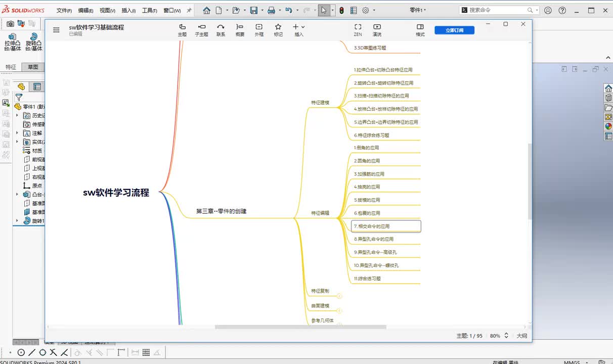Open the save dropdown arrow in SolidWorks
The height and width of the screenshot is (364, 613).
pos(261,10)
